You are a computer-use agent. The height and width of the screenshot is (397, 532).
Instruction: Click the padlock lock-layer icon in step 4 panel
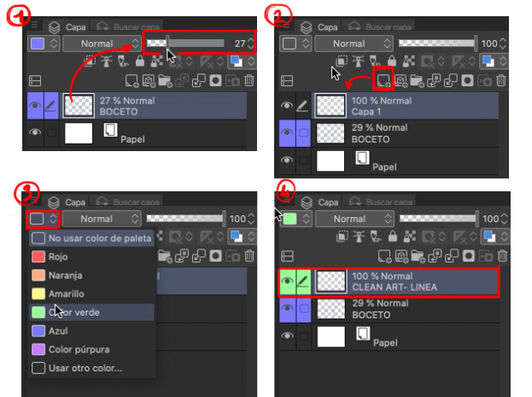click(x=393, y=236)
